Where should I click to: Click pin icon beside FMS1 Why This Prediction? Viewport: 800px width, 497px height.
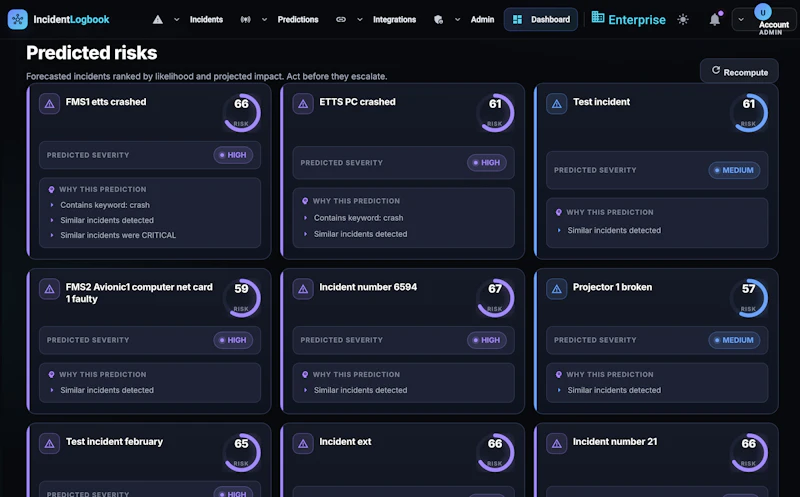[51, 189]
